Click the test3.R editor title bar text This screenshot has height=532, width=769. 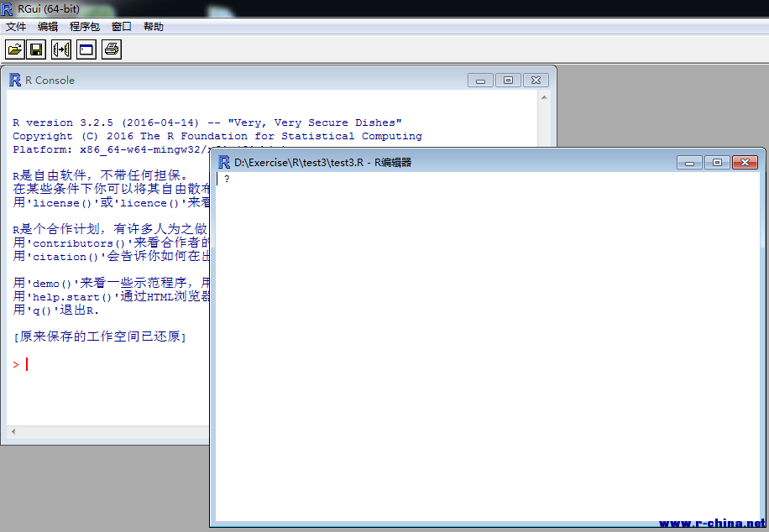(x=322, y=162)
